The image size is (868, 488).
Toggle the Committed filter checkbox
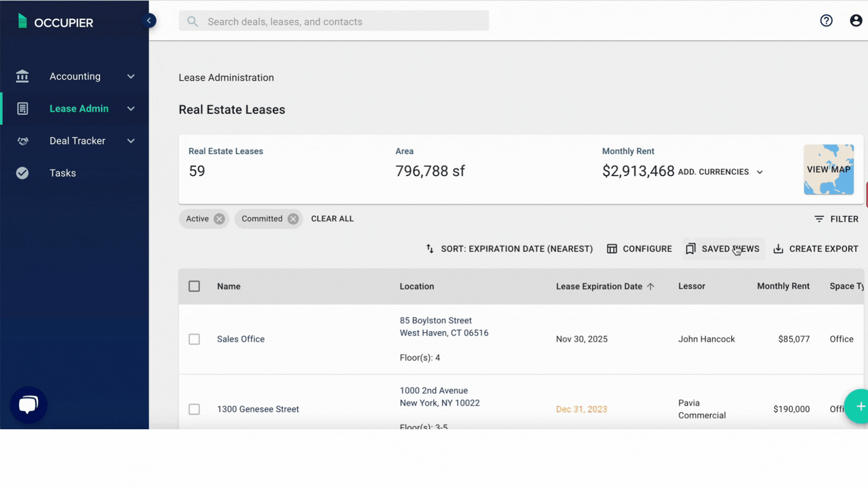[292, 219]
